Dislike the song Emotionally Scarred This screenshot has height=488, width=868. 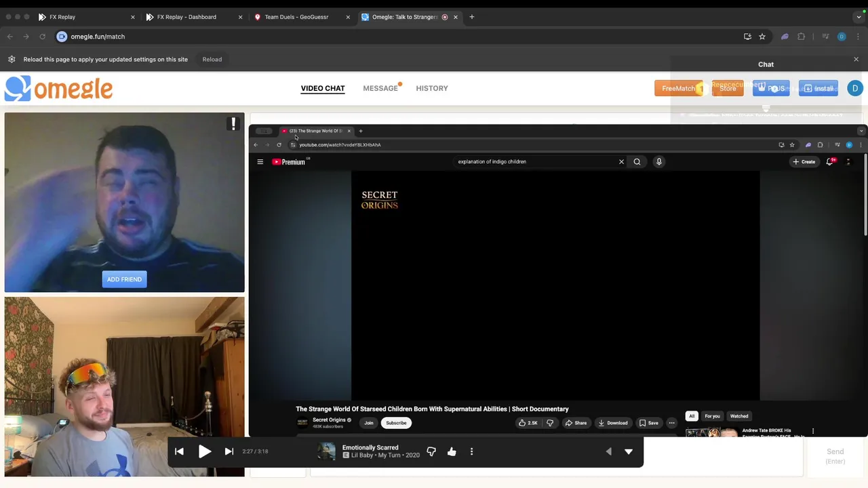pyautogui.click(x=431, y=451)
